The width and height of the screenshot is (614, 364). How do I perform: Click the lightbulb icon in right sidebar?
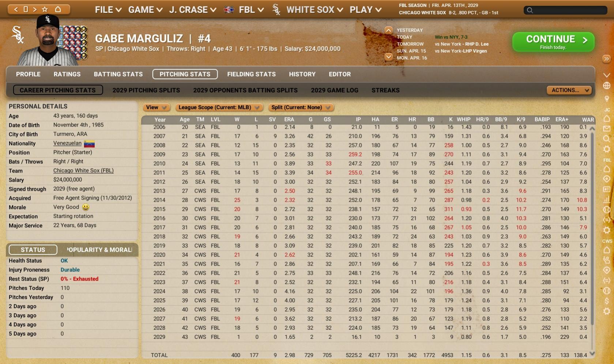pyautogui.click(x=607, y=99)
